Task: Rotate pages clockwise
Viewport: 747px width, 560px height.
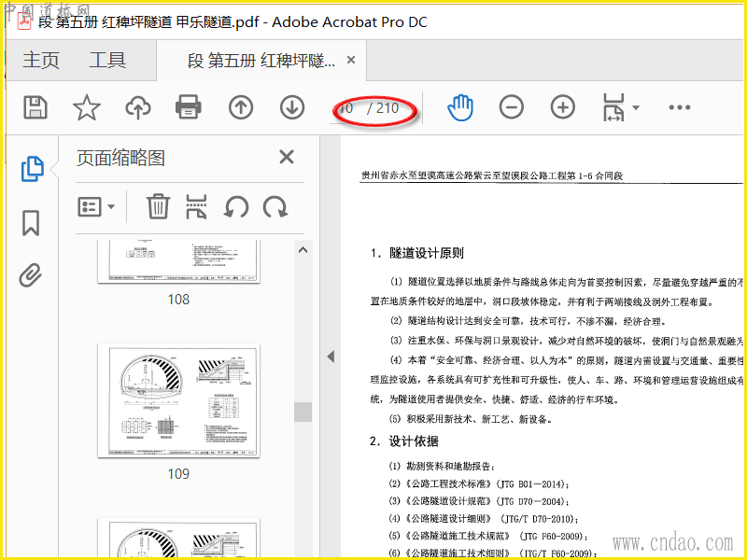Action: click(275, 207)
